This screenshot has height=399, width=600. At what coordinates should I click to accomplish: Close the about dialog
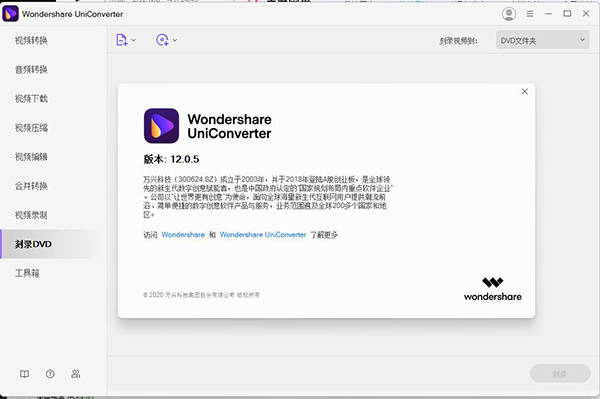point(525,91)
